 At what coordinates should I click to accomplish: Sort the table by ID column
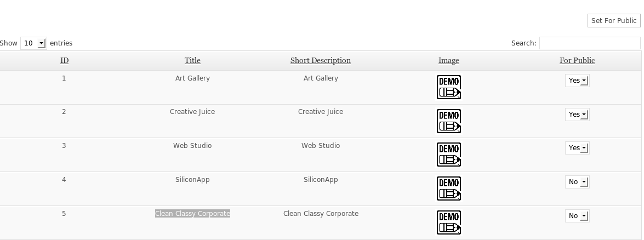[x=65, y=60]
